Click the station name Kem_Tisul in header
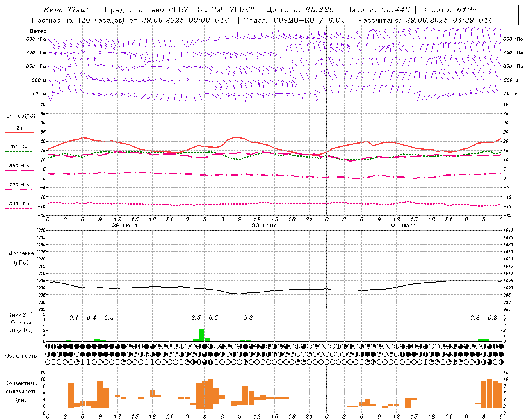This screenshot has height=420, width=525. [x=66, y=10]
